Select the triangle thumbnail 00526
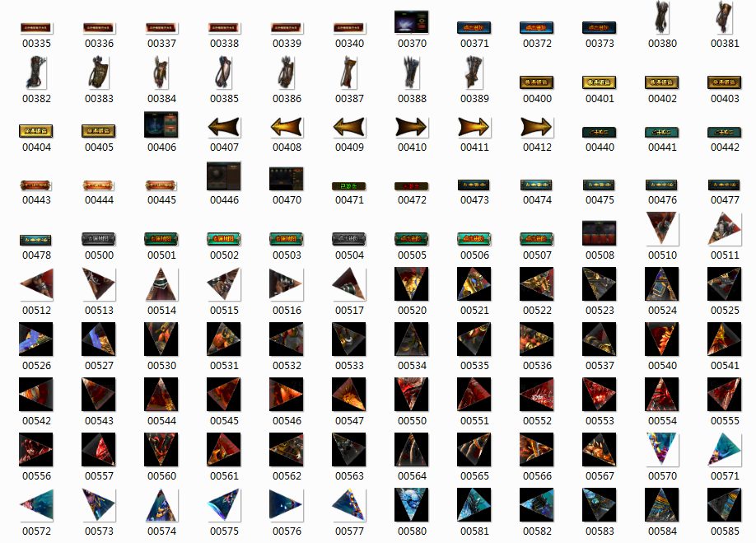This screenshot has height=543, width=756. [x=36, y=339]
